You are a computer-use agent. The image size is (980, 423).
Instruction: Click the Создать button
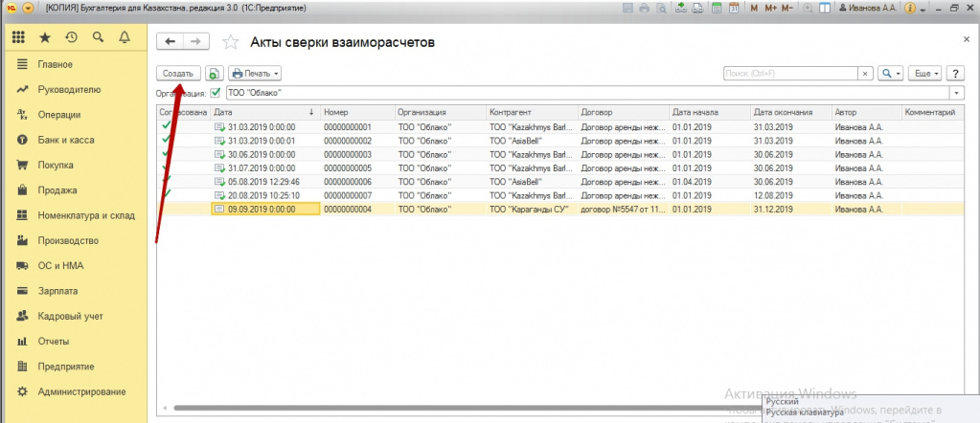coord(178,73)
